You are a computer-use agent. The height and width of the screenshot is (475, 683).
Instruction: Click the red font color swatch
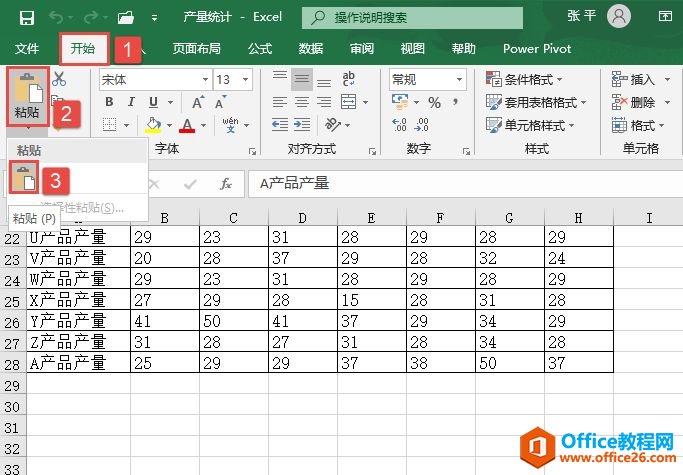[x=187, y=125]
